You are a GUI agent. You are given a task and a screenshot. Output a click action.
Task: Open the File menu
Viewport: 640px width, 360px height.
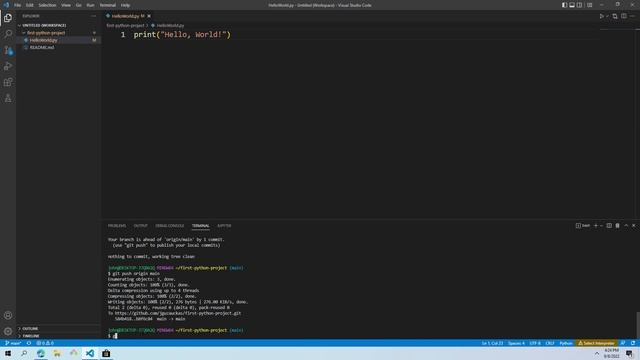pyautogui.click(x=18, y=5)
